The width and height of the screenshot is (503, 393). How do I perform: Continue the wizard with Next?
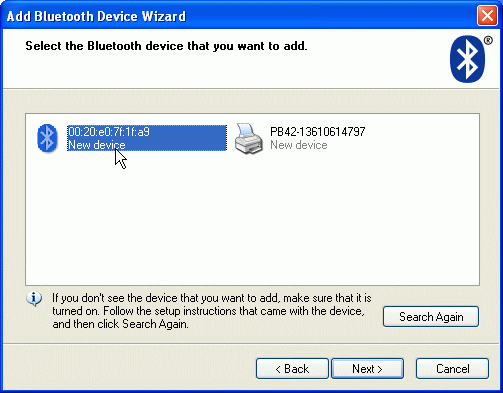pos(367,369)
